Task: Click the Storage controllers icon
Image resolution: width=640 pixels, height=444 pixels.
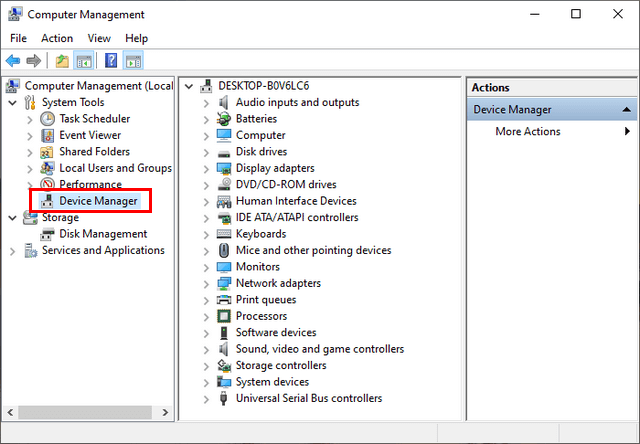Action: coord(224,365)
